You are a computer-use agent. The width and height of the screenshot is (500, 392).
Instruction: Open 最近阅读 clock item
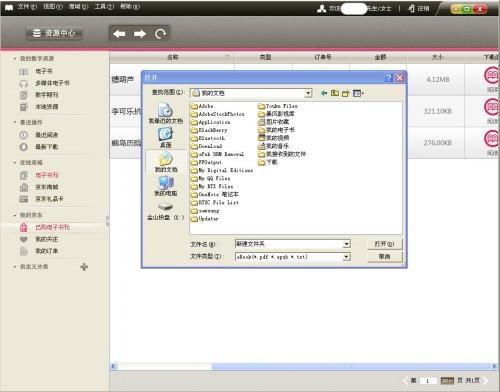coord(47,135)
